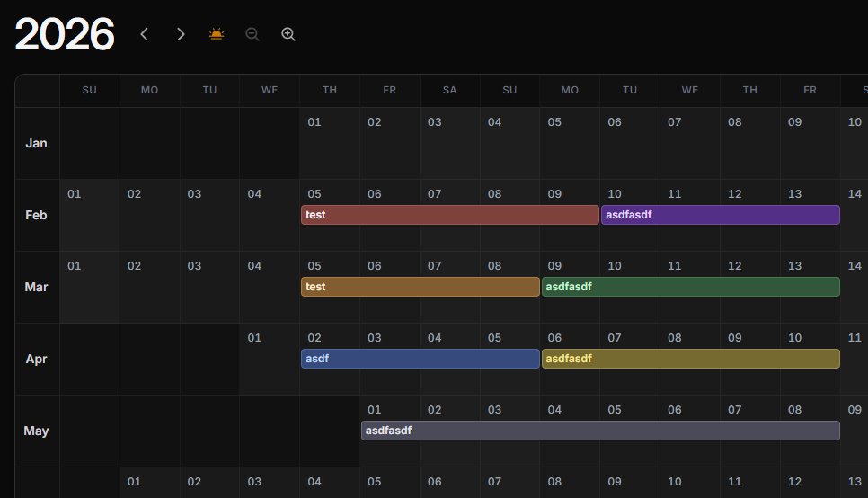
Task: Select January 01 day cell
Action: click(330, 144)
